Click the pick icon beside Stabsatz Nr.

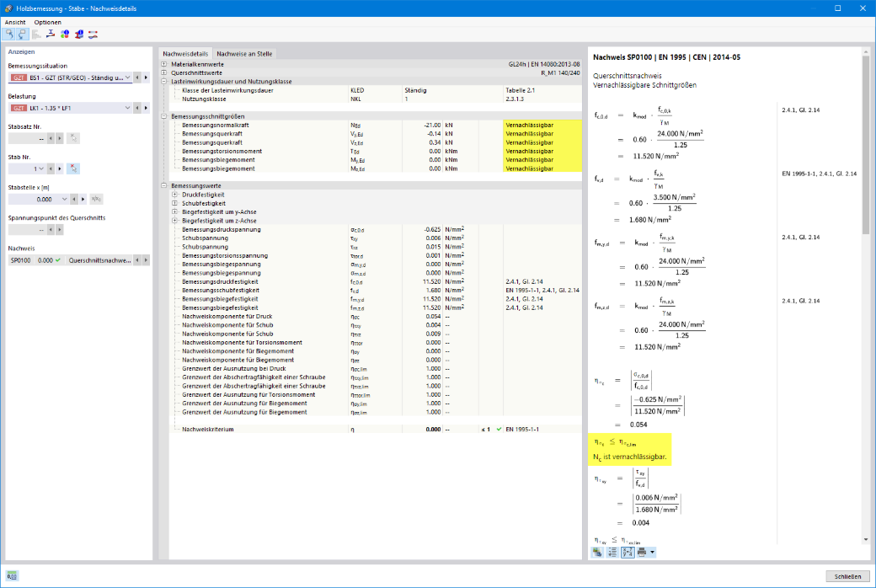73,138
